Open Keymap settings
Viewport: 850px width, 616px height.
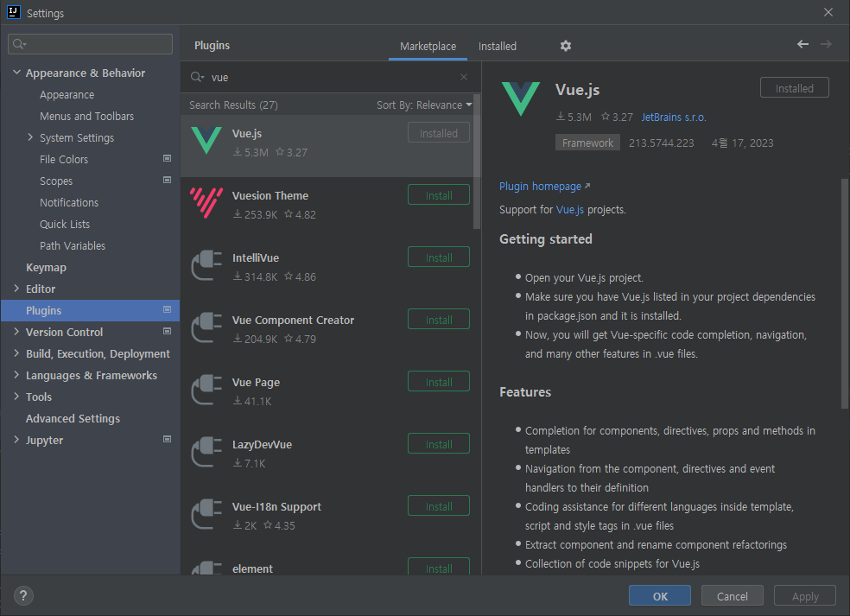coord(46,267)
